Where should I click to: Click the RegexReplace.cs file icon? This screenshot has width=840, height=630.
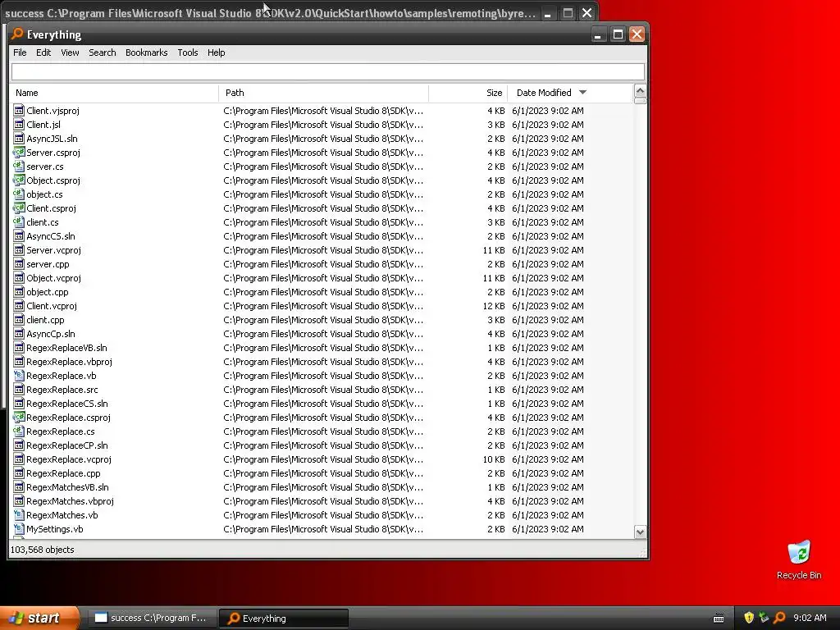click(x=19, y=431)
